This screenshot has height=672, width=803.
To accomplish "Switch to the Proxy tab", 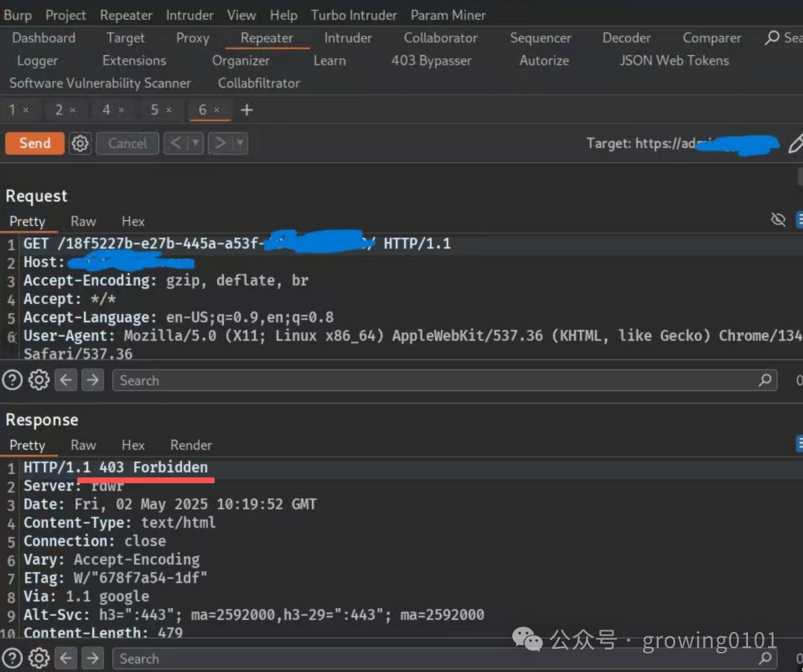I will tap(193, 38).
